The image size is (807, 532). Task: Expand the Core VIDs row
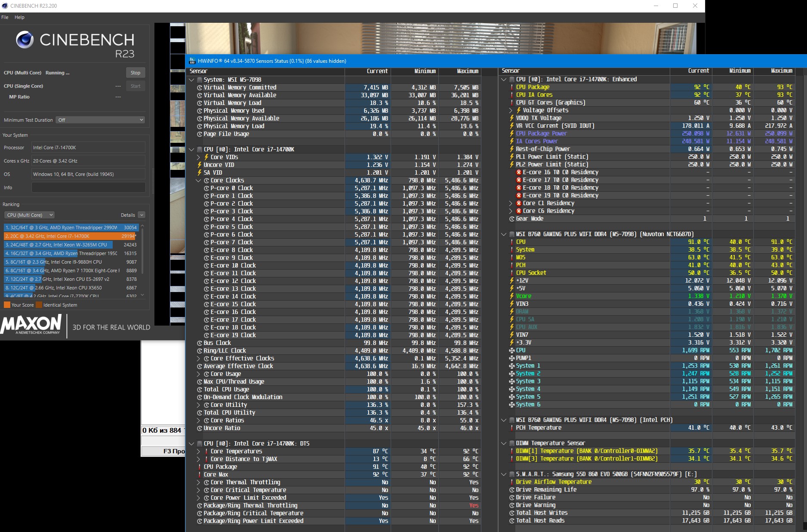(x=199, y=157)
